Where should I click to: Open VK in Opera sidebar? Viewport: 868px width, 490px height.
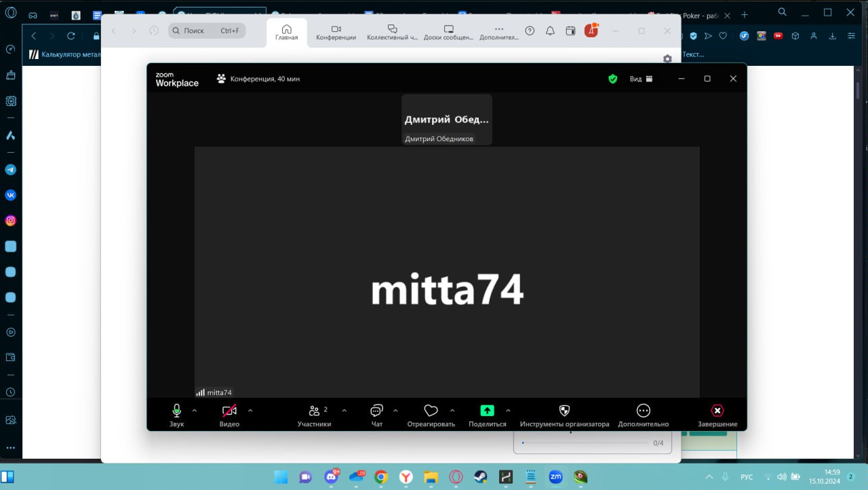[x=10, y=195]
